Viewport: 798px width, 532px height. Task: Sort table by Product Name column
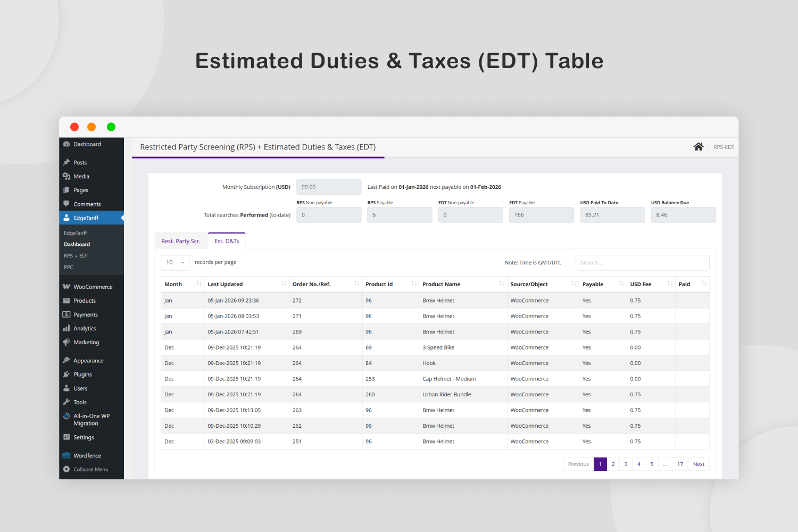[502, 284]
